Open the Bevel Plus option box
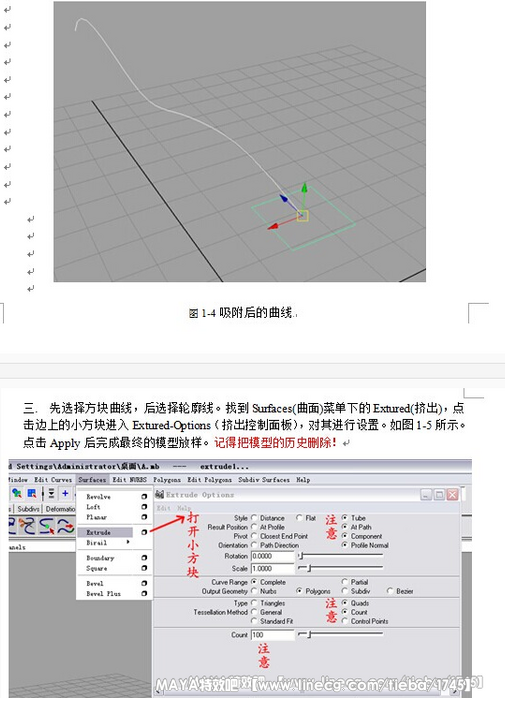This screenshot has height=702, width=505. coord(144,594)
